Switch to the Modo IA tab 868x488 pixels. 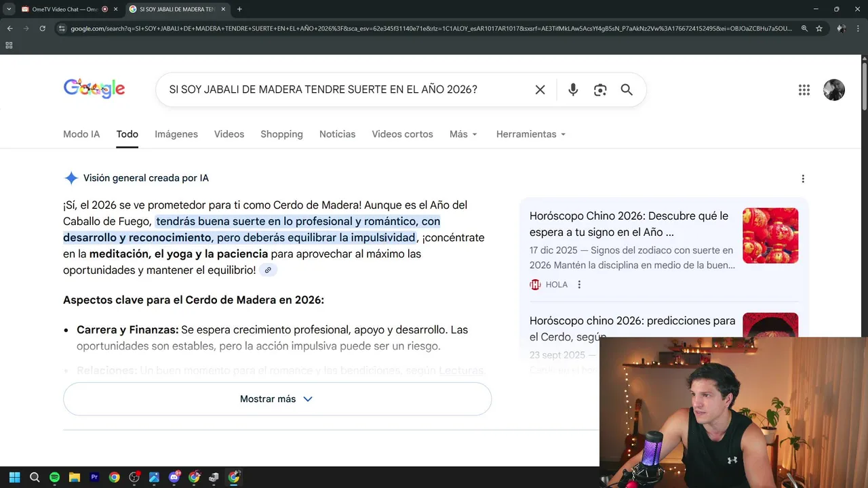click(81, 134)
